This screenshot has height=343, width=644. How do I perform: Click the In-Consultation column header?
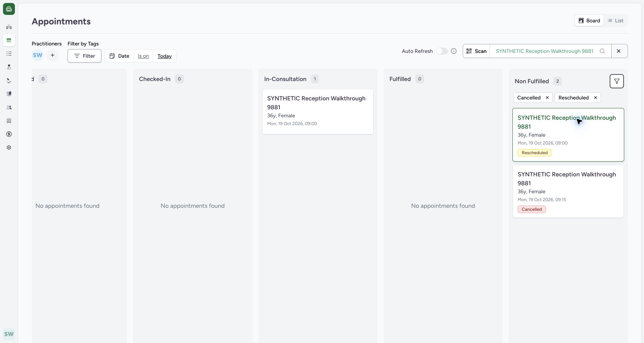[x=285, y=79]
